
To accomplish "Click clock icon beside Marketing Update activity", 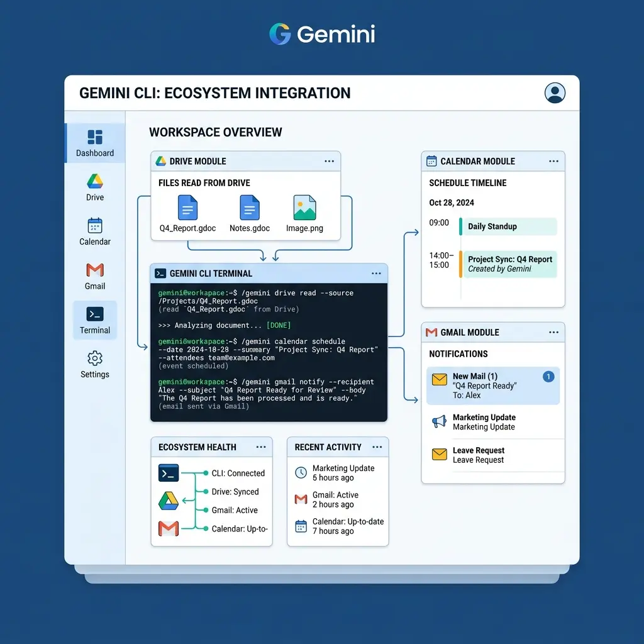I will coord(301,473).
